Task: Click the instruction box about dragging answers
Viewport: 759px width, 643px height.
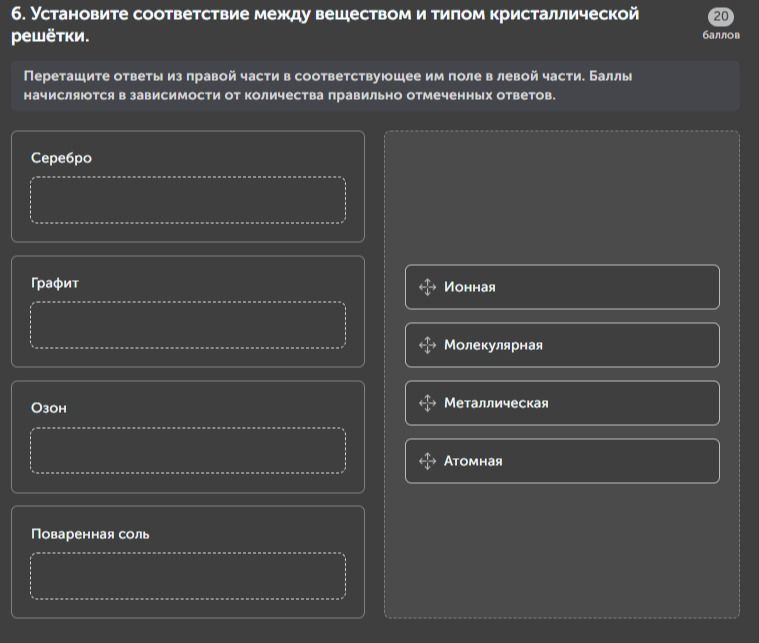Action: 375,86
